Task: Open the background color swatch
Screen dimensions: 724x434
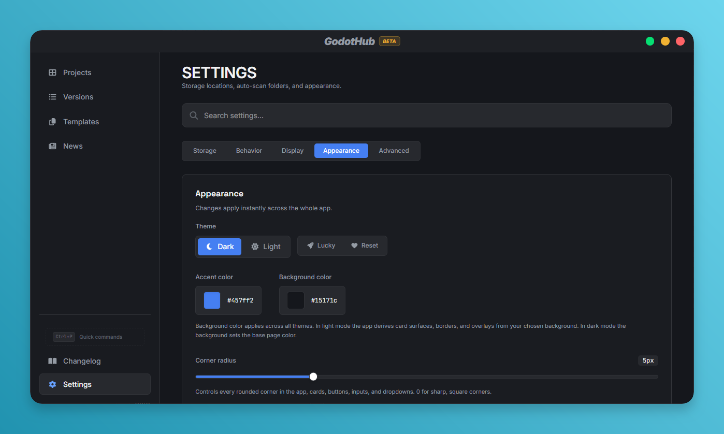Action: [296, 301]
